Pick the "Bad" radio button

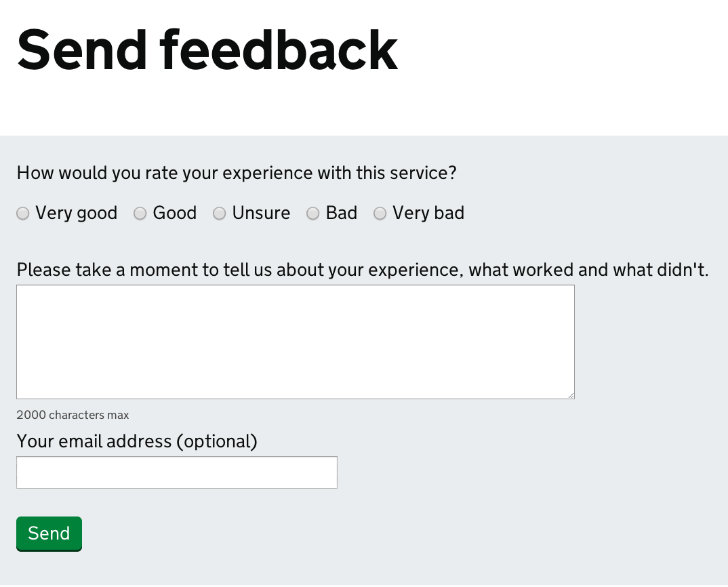coord(313,214)
